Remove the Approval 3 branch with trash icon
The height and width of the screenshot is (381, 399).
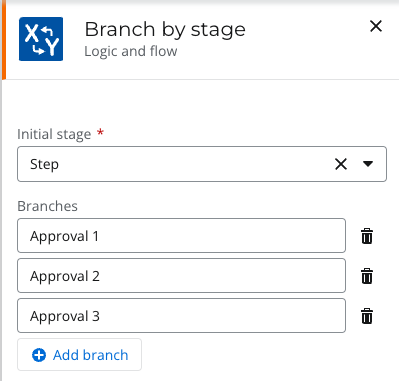click(x=367, y=316)
